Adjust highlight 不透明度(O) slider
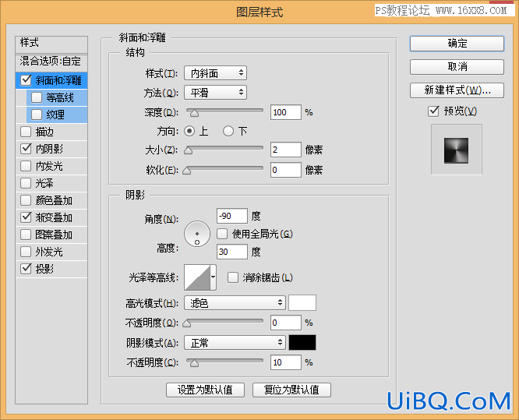Screen dimensions: 519x420 pyautogui.click(x=187, y=323)
